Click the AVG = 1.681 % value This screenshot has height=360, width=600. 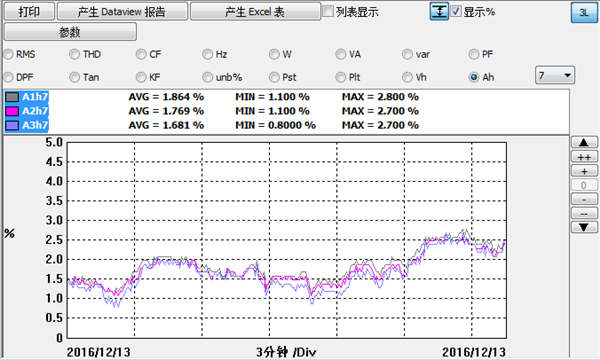click(166, 125)
